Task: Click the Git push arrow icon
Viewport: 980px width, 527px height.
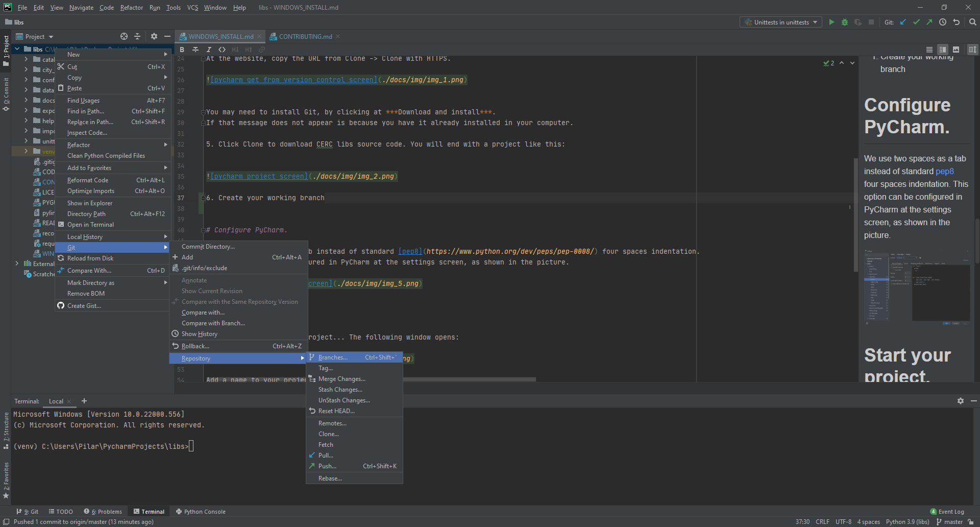Action: tap(929, 22)
